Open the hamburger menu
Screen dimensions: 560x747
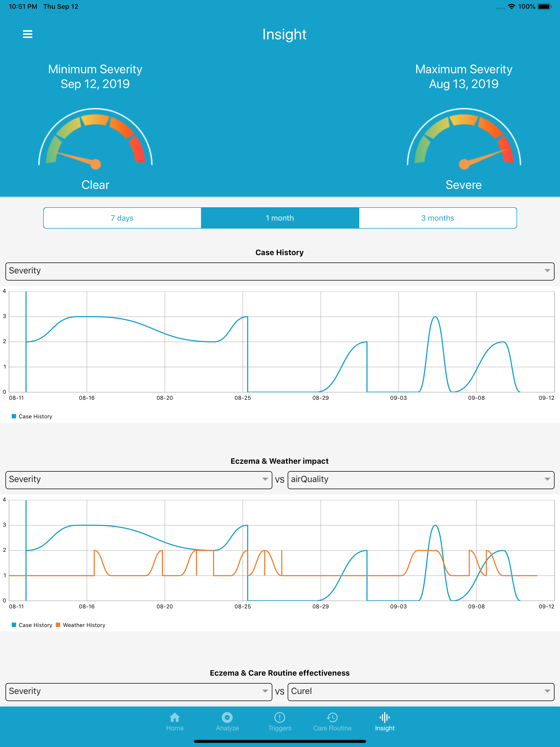pos(27,34)
